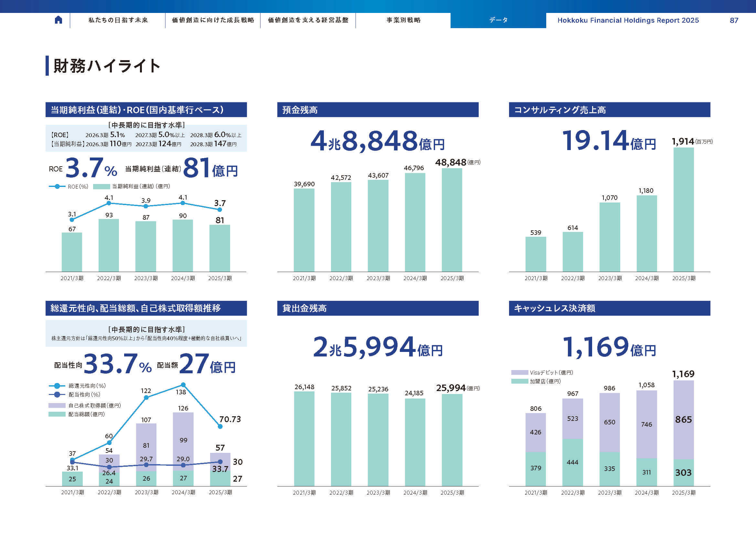Click the 1,914 bar in consulting chart
The image size is (756, 535).
(x=684, y=210)
